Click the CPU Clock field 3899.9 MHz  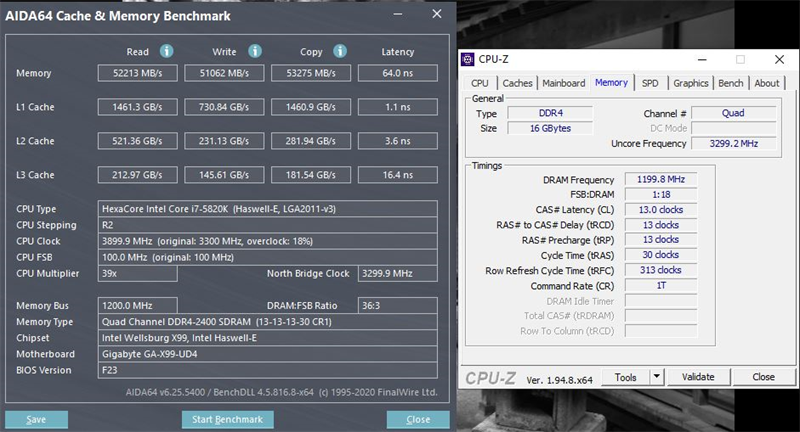point(267,241)
